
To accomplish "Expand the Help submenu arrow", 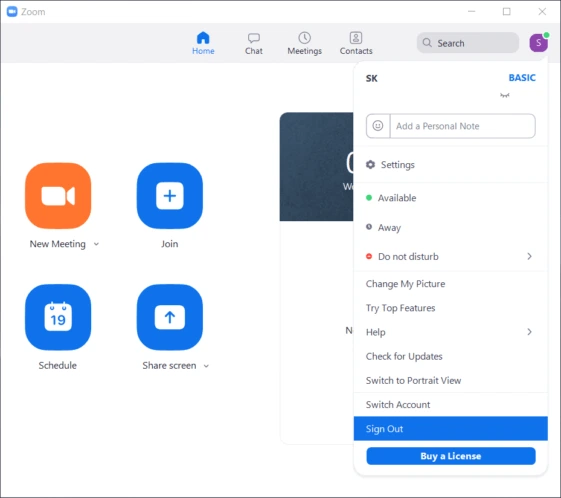I will [530, 332].
